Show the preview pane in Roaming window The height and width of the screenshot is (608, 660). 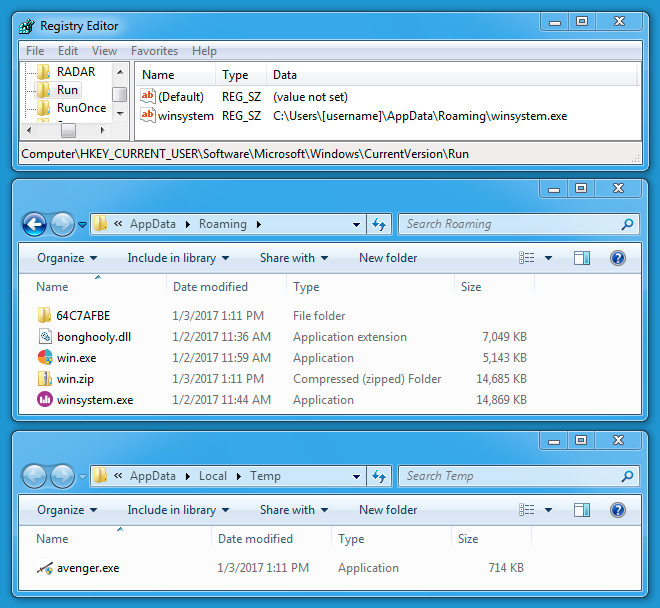pos(582,258)
